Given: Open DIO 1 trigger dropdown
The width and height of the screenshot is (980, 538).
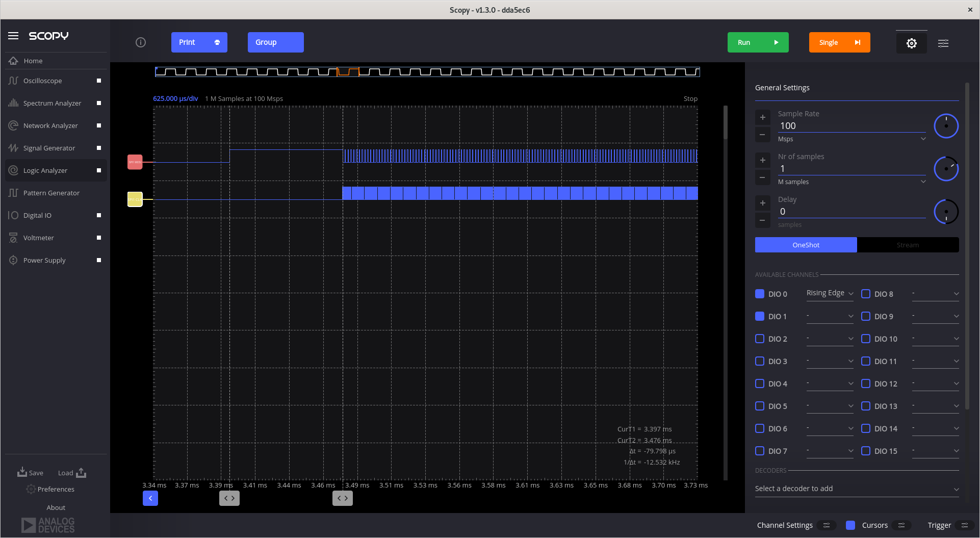Looking at the screenshot, I should point(830,316).
